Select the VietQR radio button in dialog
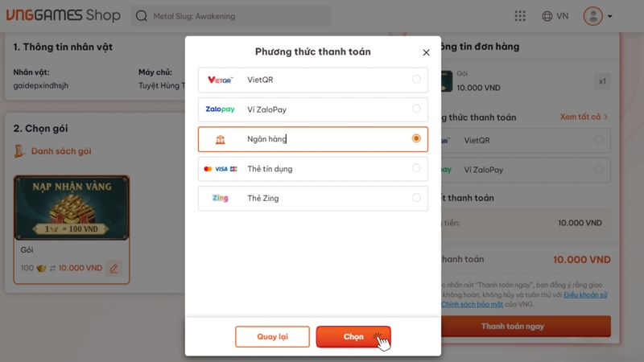This screenshot has height=362, width=644. coord(416,79)
